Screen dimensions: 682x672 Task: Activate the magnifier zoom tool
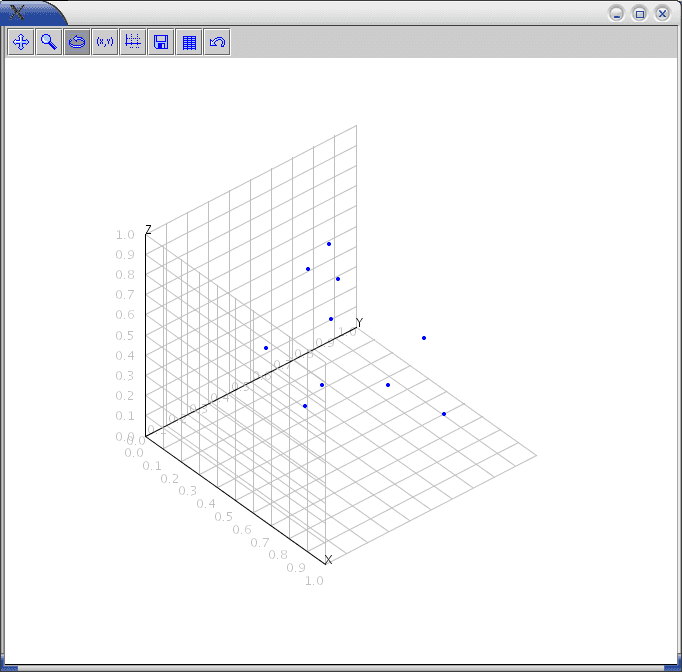(48, 42)
